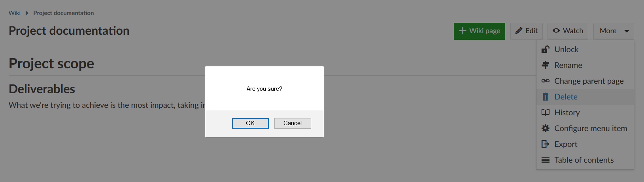Create a new page with Wiki page button
644x182 pixels.
pyautogui.click(x=479, y=31)
